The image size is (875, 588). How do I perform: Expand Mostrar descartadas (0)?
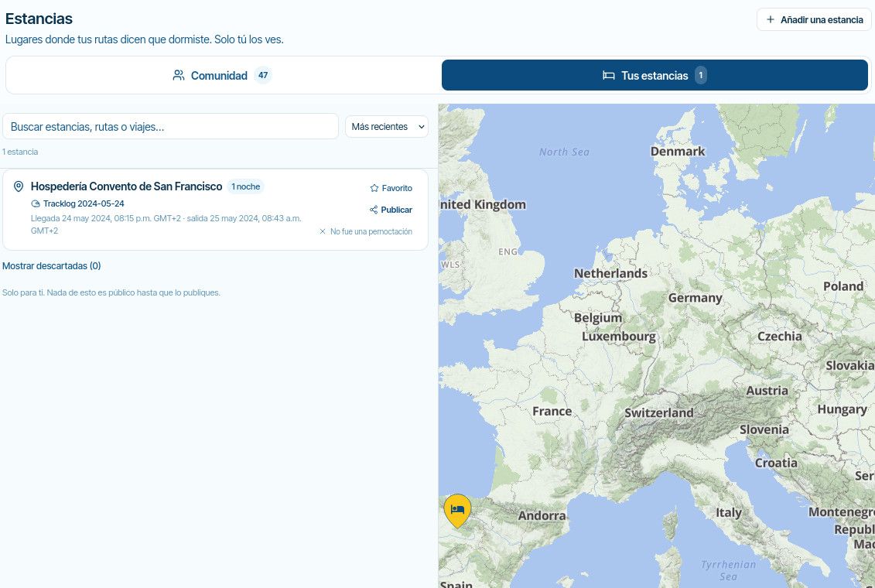[x=51, y=266]
